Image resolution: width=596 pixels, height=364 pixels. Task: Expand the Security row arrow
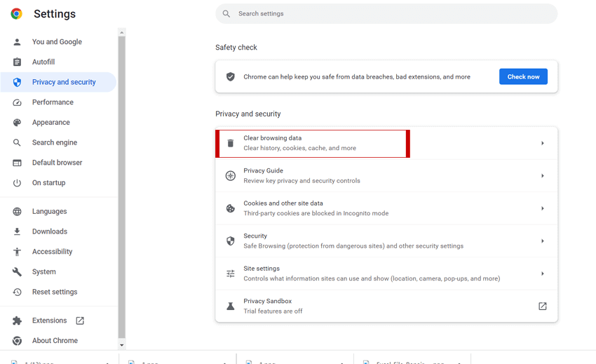pos(543,241)
